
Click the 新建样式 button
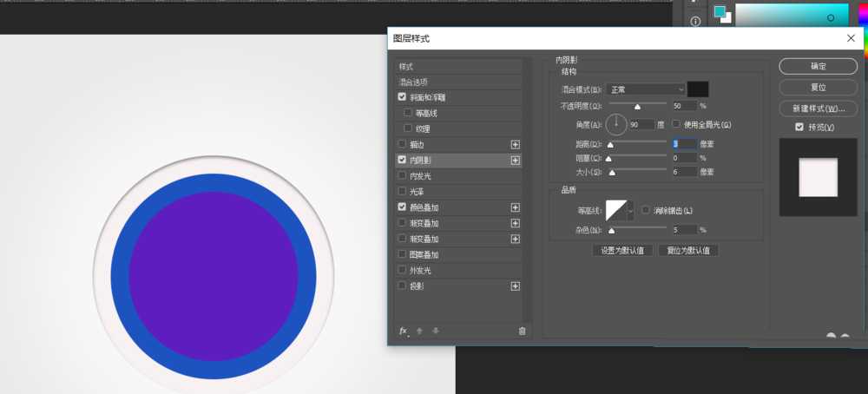click(818, 108)
